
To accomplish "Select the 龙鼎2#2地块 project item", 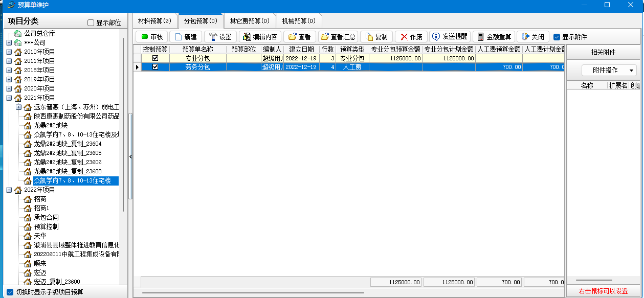I will (51, 125).
